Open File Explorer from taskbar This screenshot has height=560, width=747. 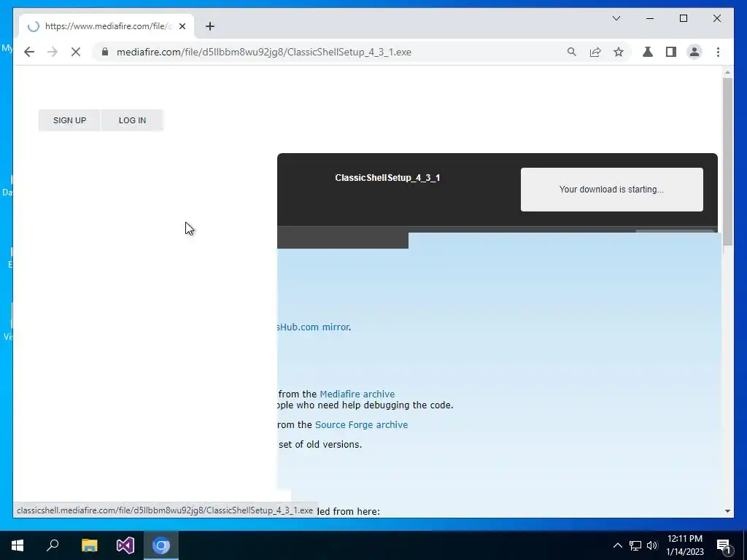(x=89, y=545)
